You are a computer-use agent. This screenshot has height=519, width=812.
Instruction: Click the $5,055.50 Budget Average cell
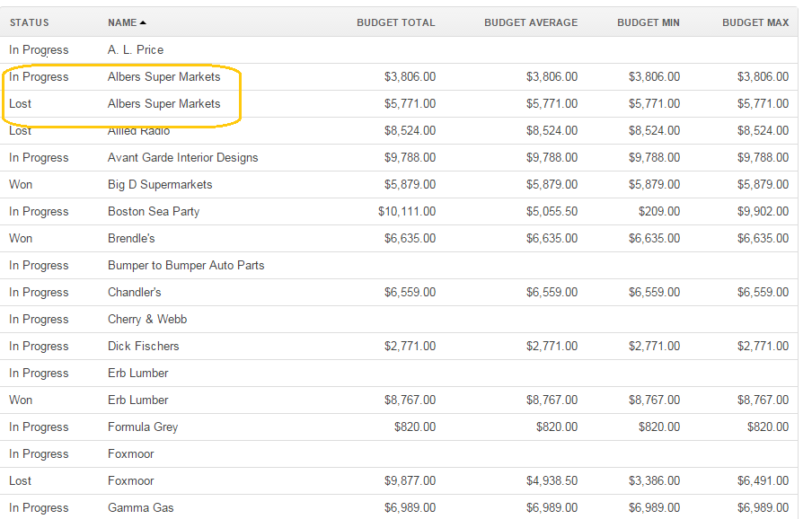pos(552,211)
